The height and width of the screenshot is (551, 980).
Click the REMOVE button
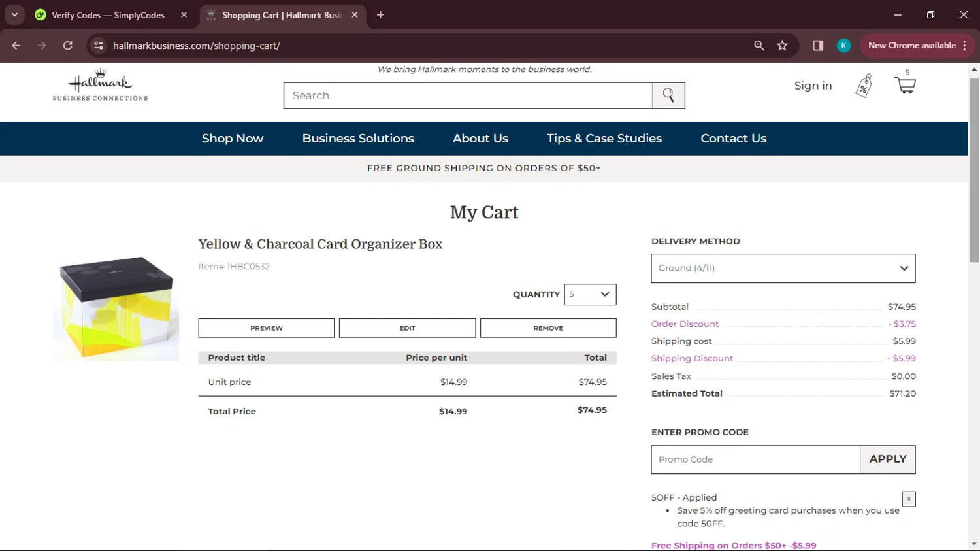pyautogui.click(x=548, y=328)
